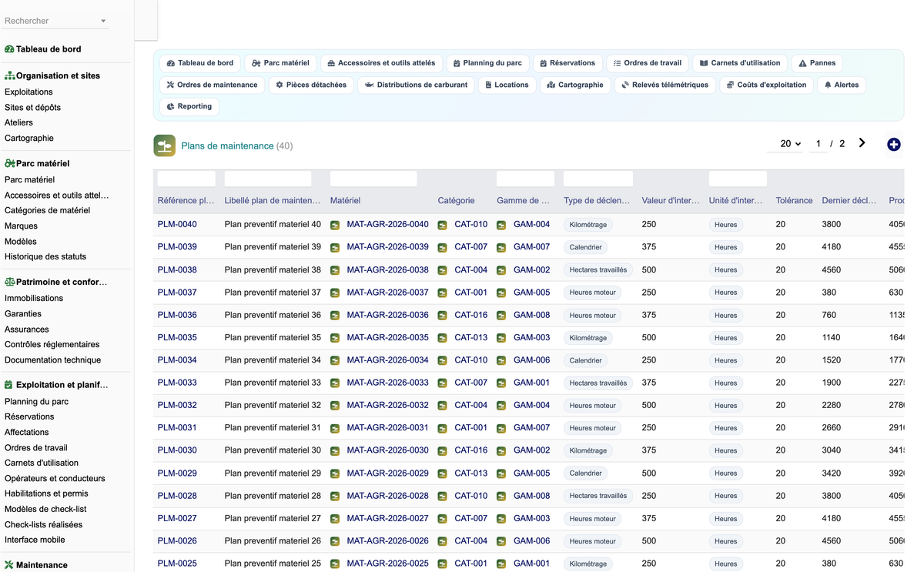Click Heures moteur badge in PLM-0026 row
This screenshot has height=572, width=924.
[593, 541]
